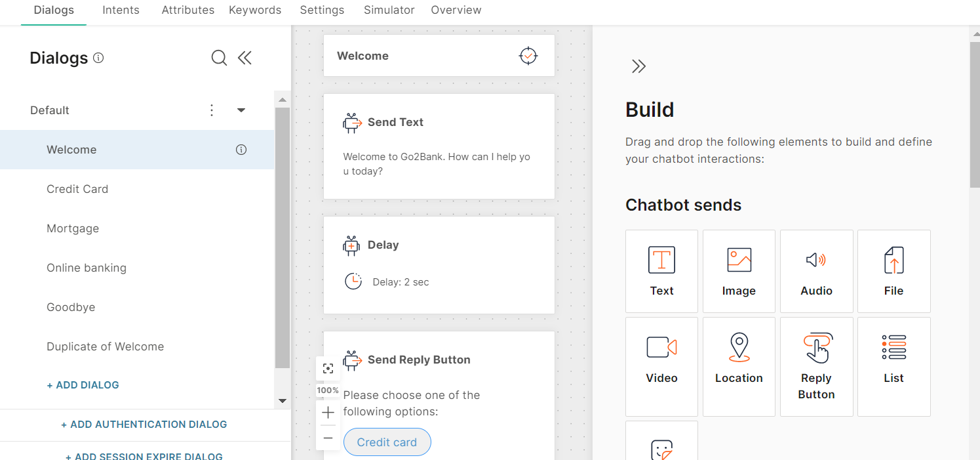980x460 pixels.
Task: Select the List element icon
Action: coord(893,347)
